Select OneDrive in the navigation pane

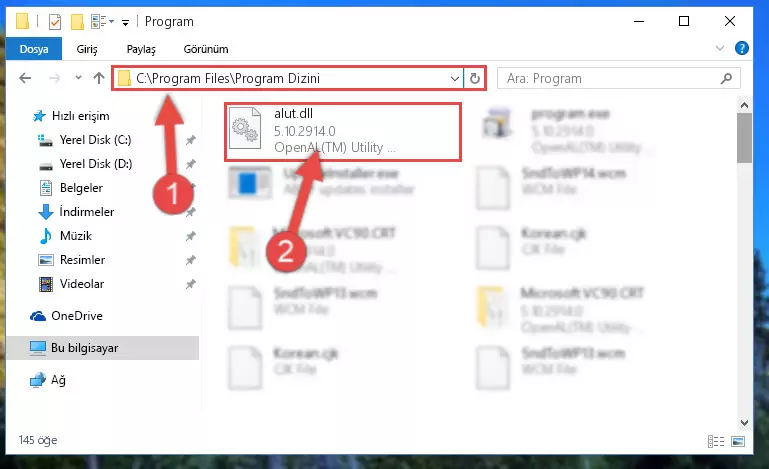pos(77,316)
